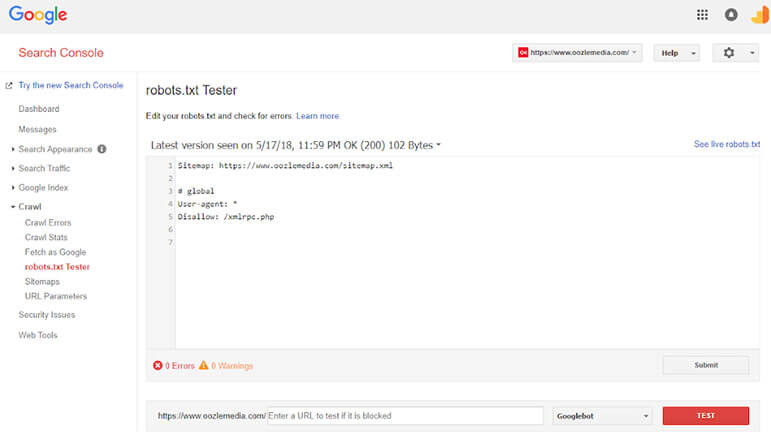Image resolution: width=771 pixels, height=443 pixels.
Task: Open Fetch as Google
Action: tap(56, 252)
